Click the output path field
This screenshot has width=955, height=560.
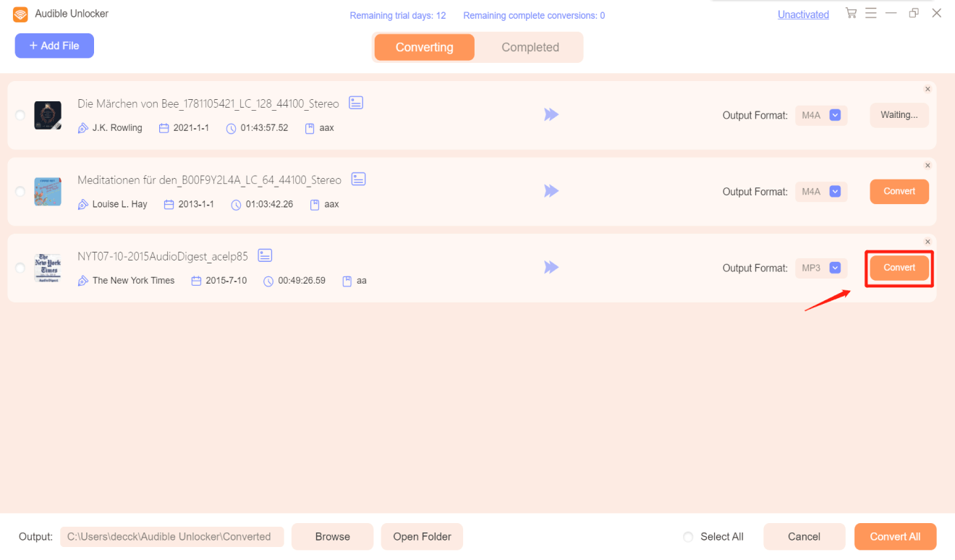click(x=172, y=537)
